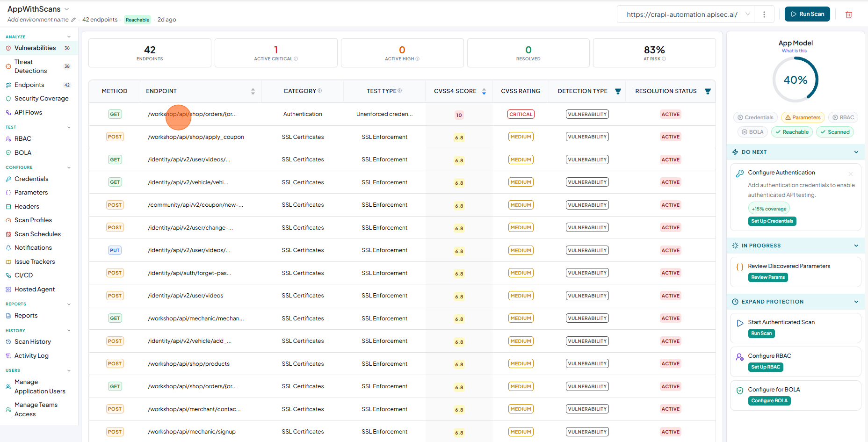The image size is (868, 442).
Task: Open Security Coverage page
Action: coord(39,99)
